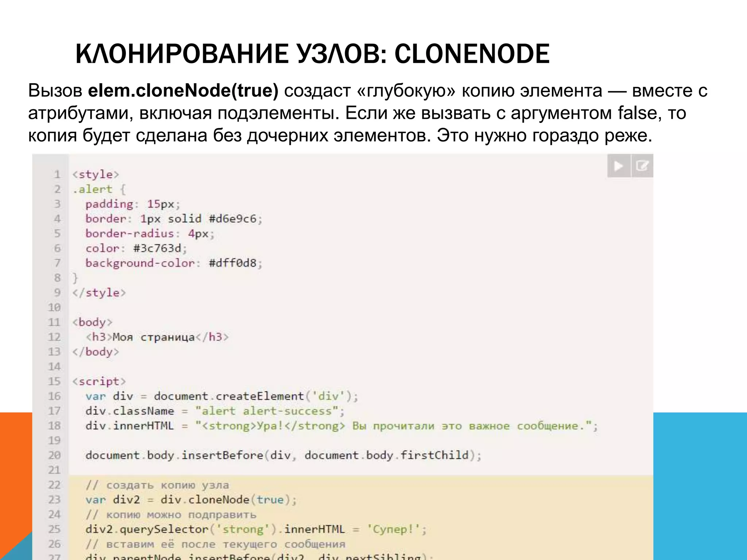The image size is (747, 560).
Task: Click the closing '</body>' tag on line 13
Action: click(x=96, y=352)
